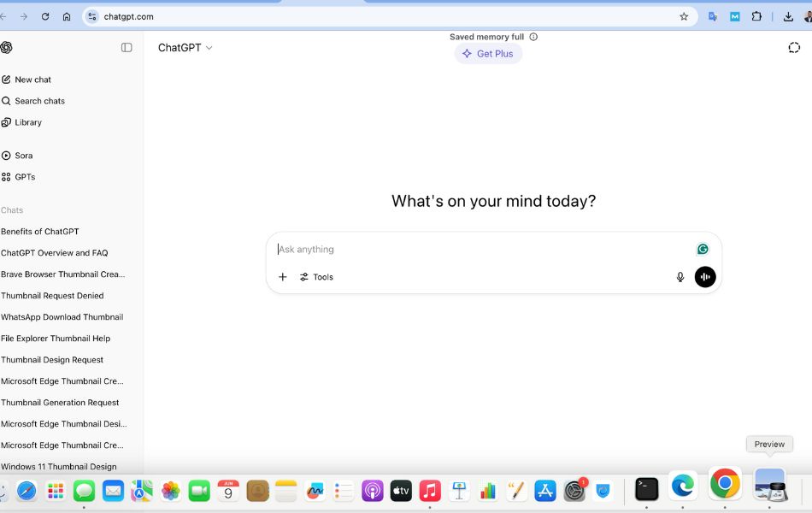Screen dimensions: 812x513
Task: Open the Brave Browser Thumbnail Crea... chat
Action: point(62,274)
